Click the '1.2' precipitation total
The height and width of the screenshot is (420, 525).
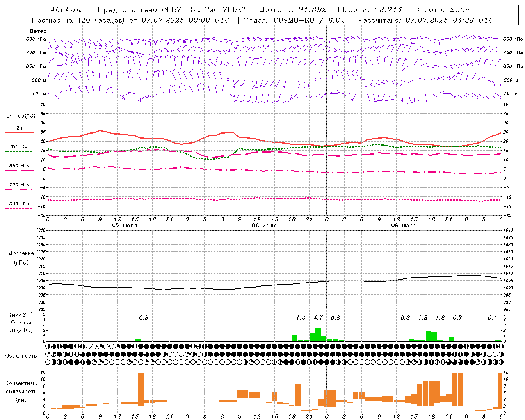click(x=301, y=317)
